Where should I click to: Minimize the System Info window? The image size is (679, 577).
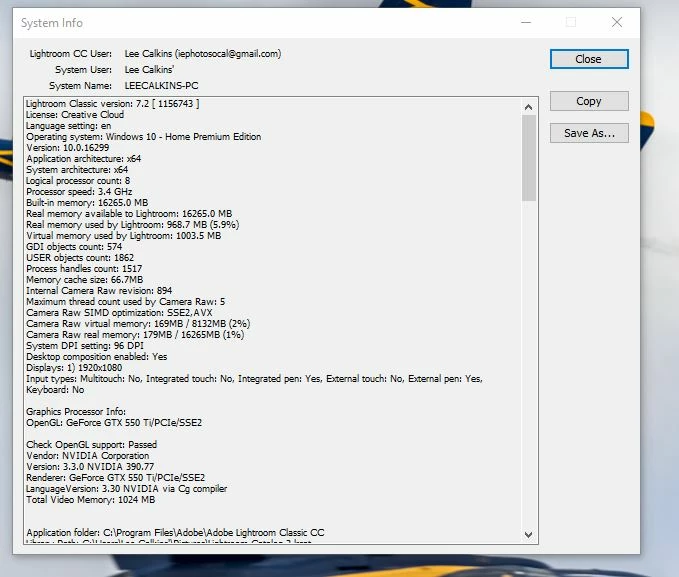pos(526,22)
